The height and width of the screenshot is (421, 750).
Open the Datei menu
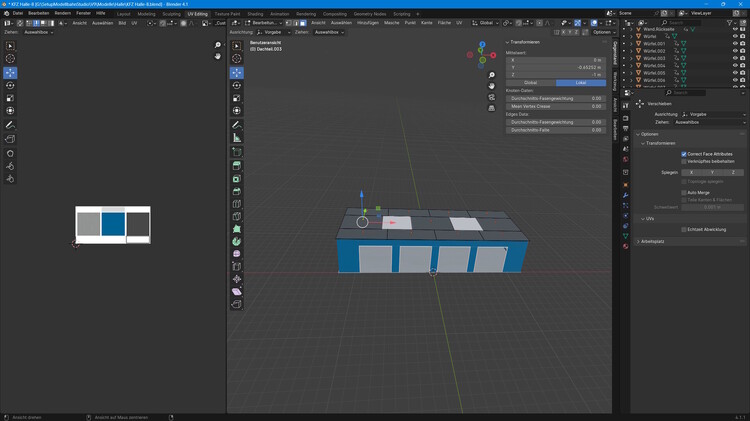18,13
